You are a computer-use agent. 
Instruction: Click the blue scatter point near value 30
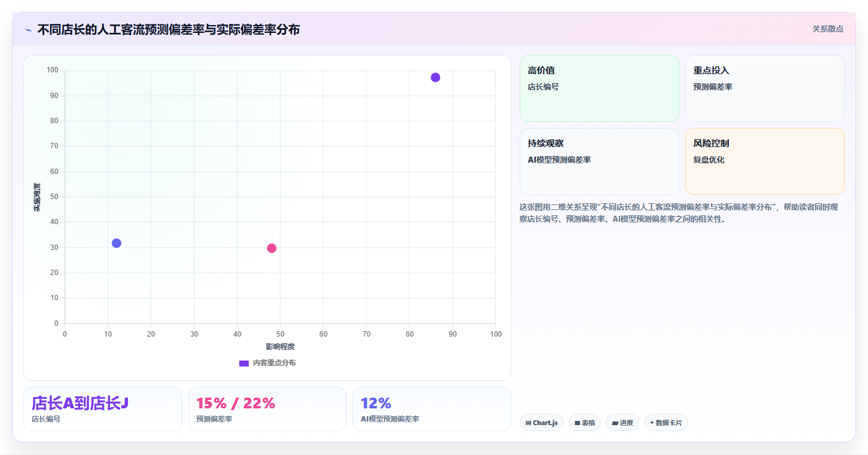[x=116, y=243]
